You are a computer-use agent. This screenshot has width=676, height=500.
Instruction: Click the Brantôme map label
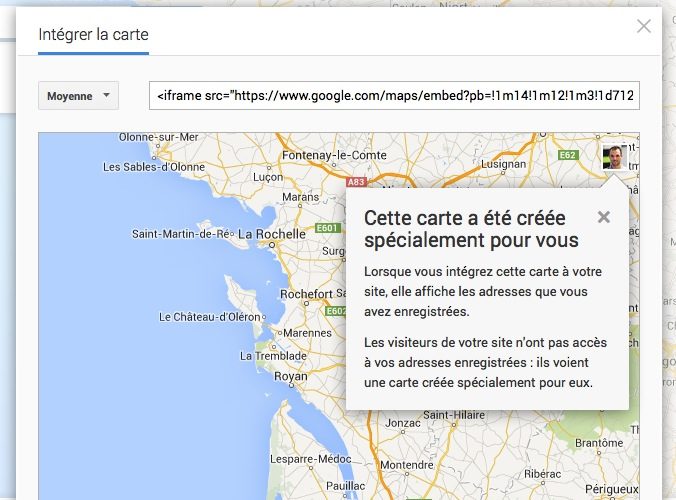[599, 443]
